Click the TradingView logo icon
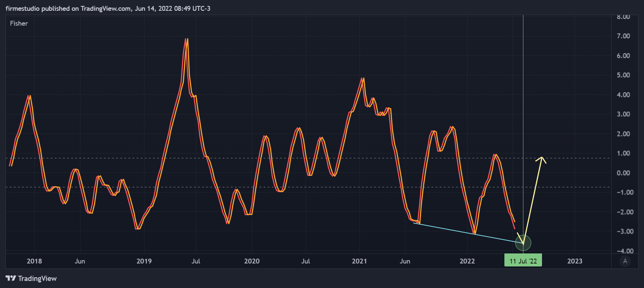 tap(11, 278)
